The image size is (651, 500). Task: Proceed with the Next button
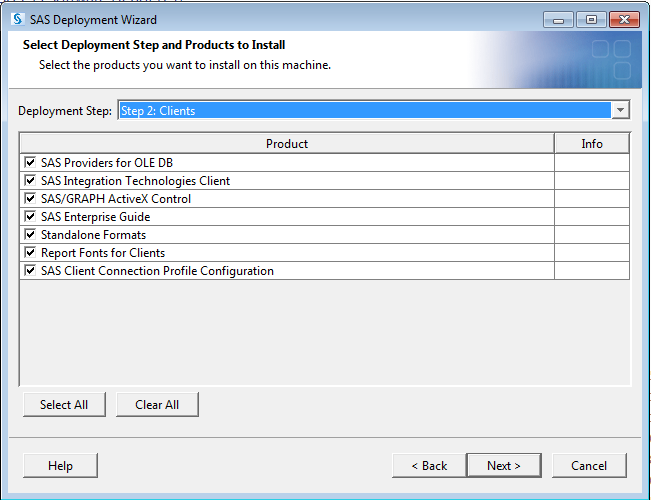coord(504,466)
